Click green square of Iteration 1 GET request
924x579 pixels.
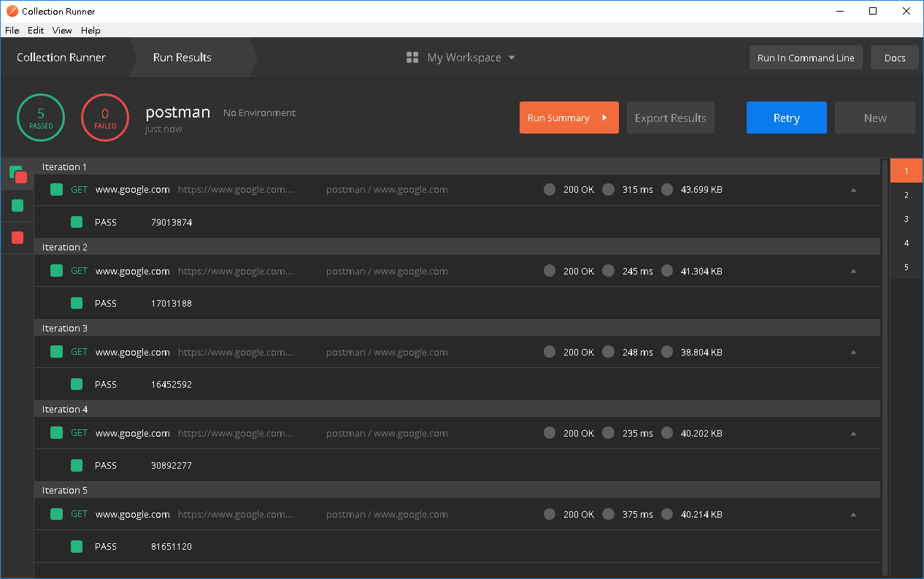[56, 190]
